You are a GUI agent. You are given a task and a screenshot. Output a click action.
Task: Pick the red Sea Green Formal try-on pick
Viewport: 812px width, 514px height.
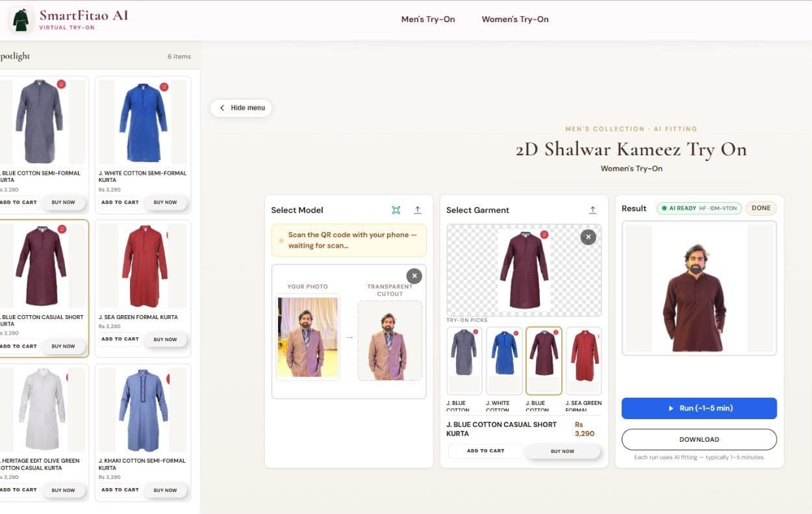coord(583,361)
